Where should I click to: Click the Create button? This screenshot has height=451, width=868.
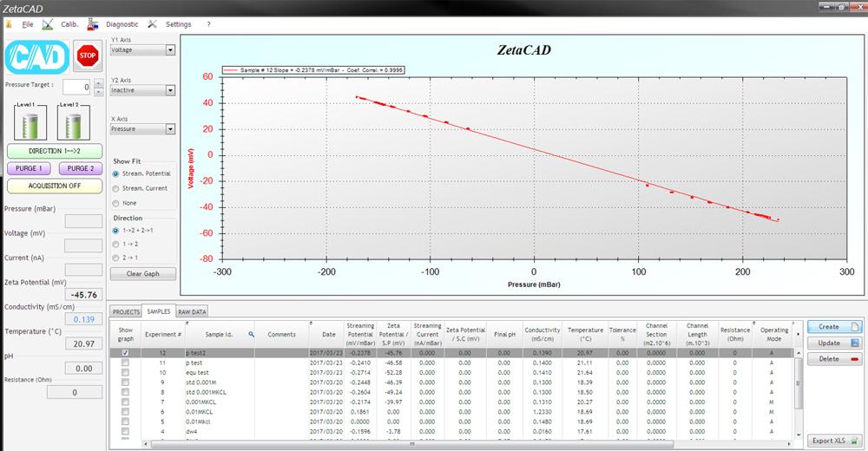click(834, 326)
